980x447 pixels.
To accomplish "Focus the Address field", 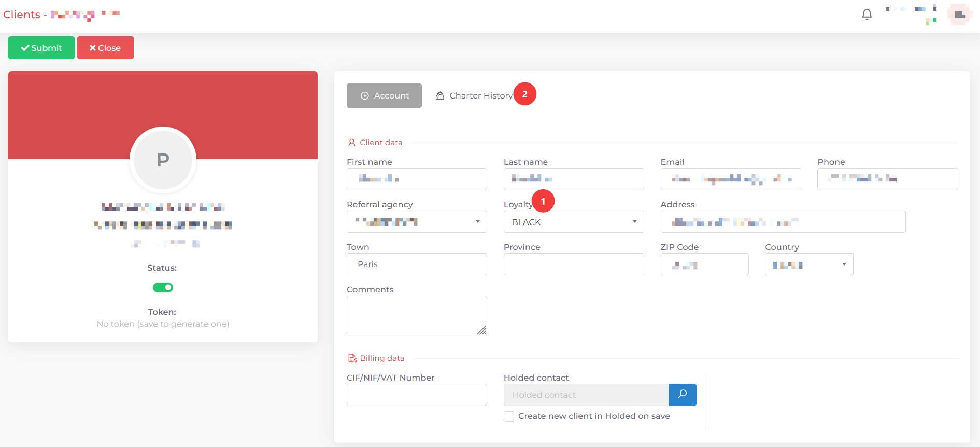I will pyautogui.click(x=783, y=221).
